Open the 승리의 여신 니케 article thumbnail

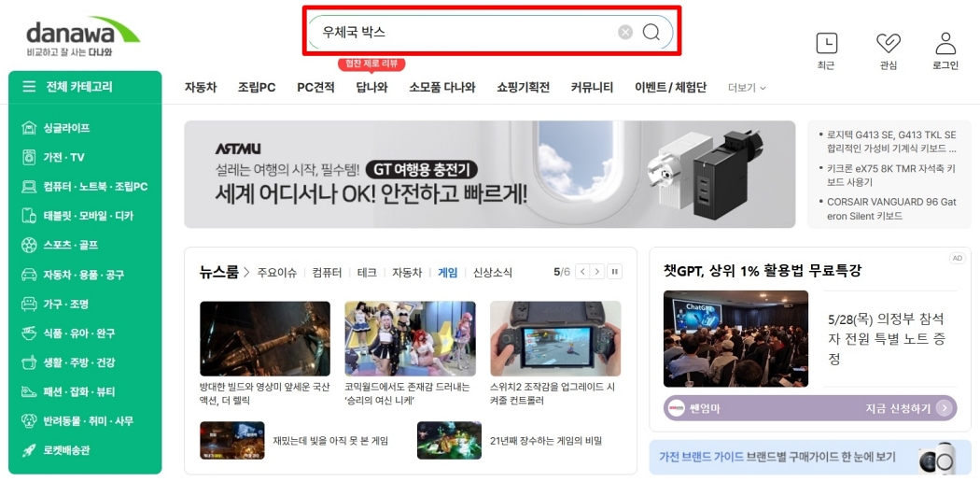410,338
